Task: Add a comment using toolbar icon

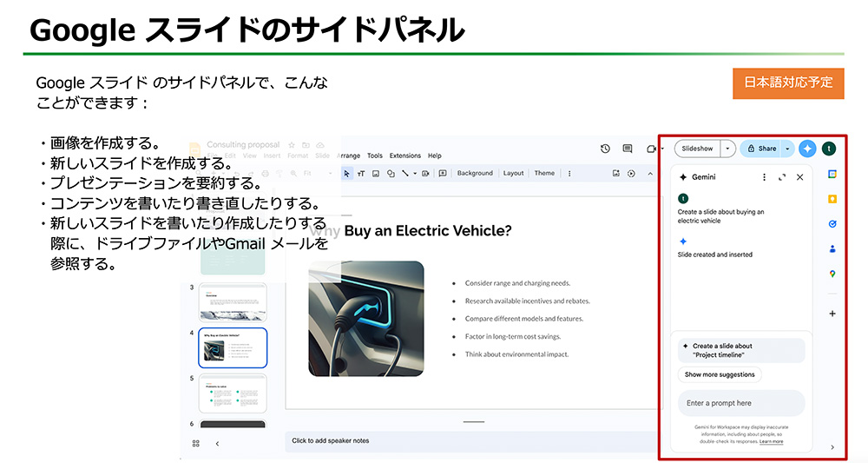Action: (443, 174)
